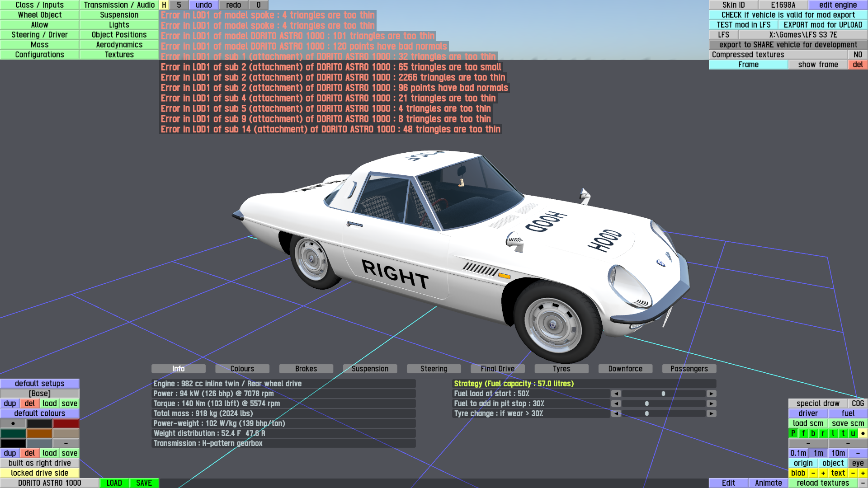Toggle the 'P' view button in green row

793,433
